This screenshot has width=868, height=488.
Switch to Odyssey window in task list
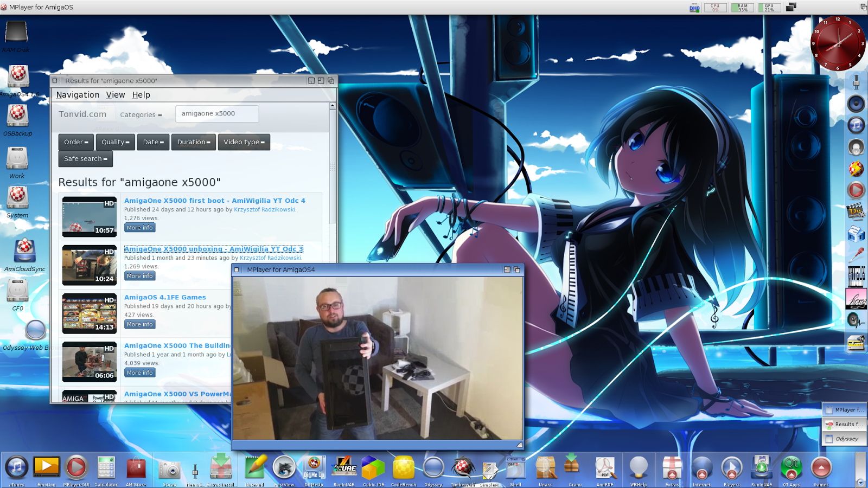pyautogui.click(x=844, y=439)
